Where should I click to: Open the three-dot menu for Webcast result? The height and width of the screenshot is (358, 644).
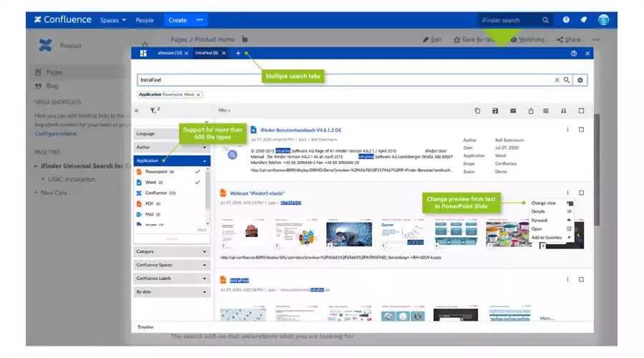pos(567,193)
